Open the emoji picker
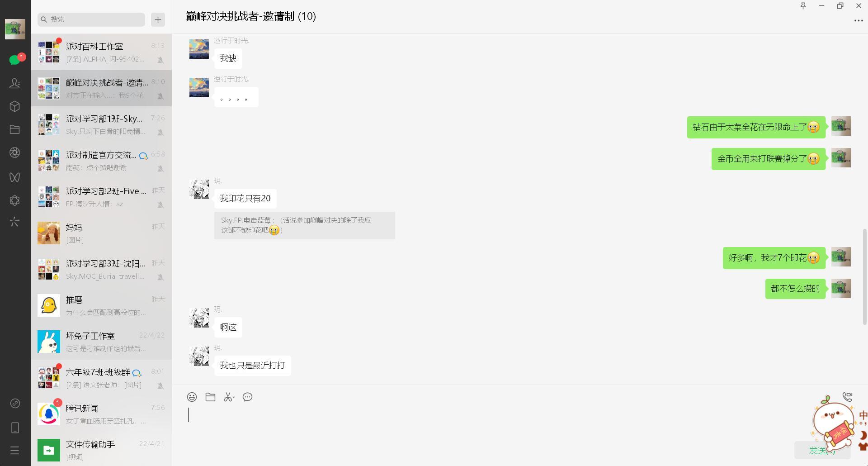Viewport: 868px width, 466px height. (x=192, y=397)
